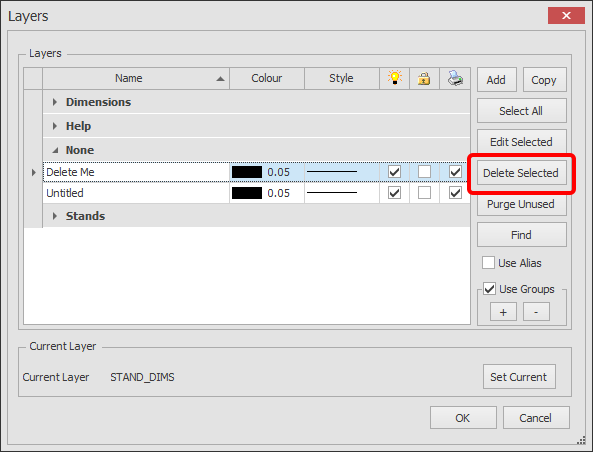This screenshot has width=593, height=452.
Task: Click 0.05 line weight of Delete Me
Action: [279, 172]
